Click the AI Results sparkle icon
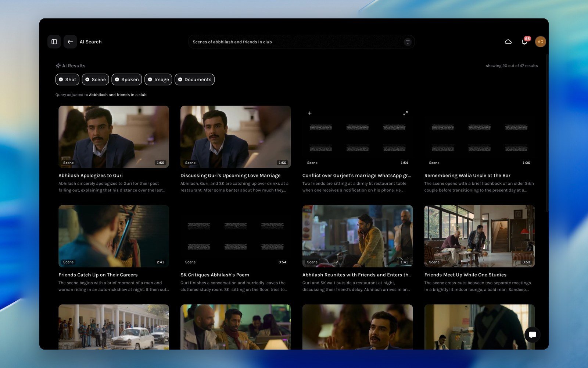 [x=58, y=66]
